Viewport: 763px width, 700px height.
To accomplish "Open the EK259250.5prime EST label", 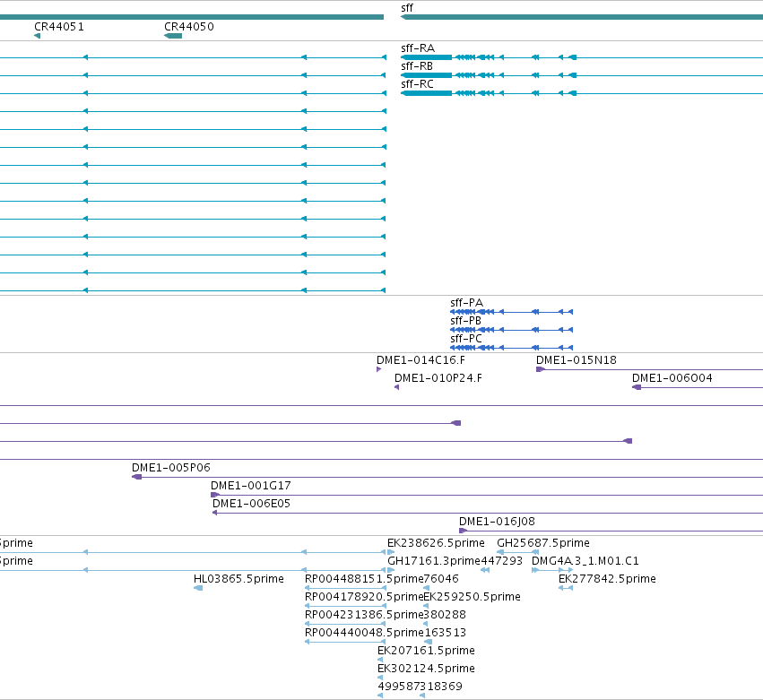I will 472,597.
